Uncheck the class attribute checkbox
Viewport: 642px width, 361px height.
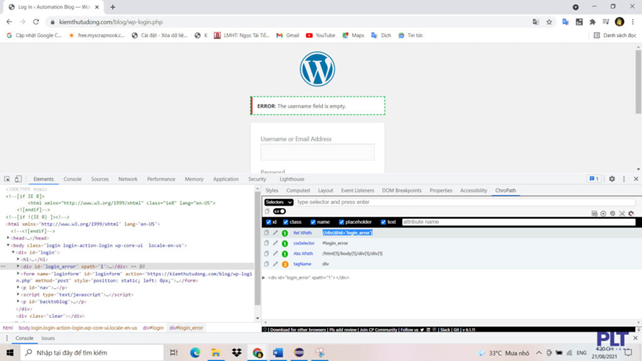point(285,222)
